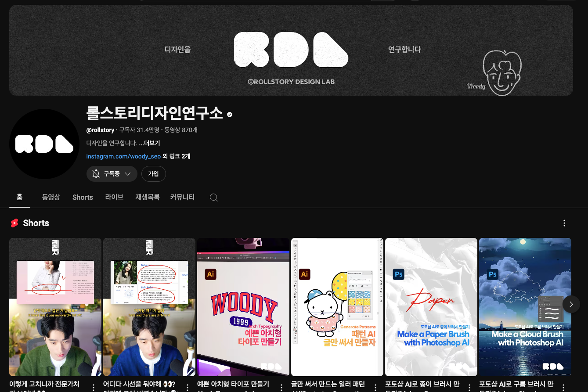This screenshot has height=392, width=588.
Task: Click the next arrow on the Shorts carousel
Action: [571, 304]
